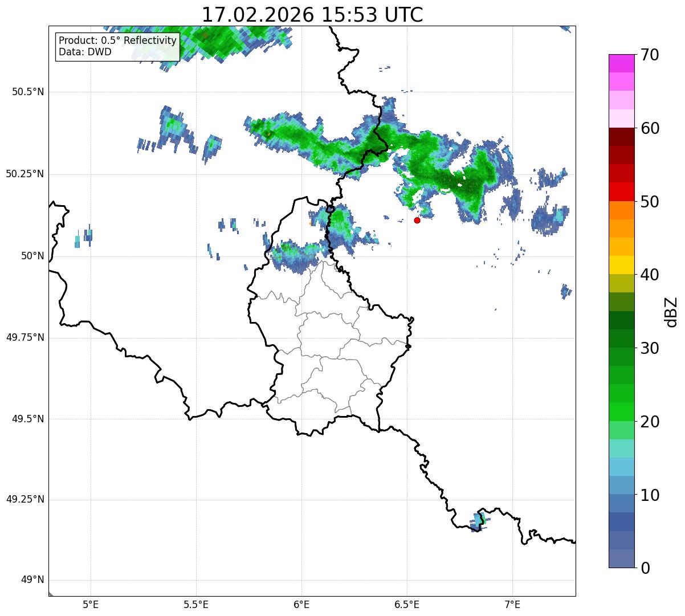Image resolution: width=685 pixels, height=616 pixels.
Task: Click the 49.5°N latitude label
Action: 27,419
